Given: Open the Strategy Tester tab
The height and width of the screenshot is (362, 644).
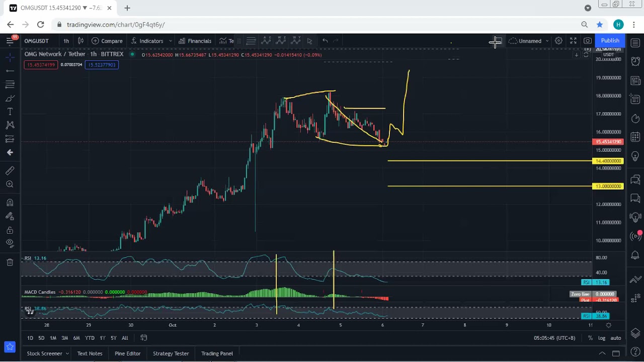Looking at the screenshot, I should click(x=171, y=353).
